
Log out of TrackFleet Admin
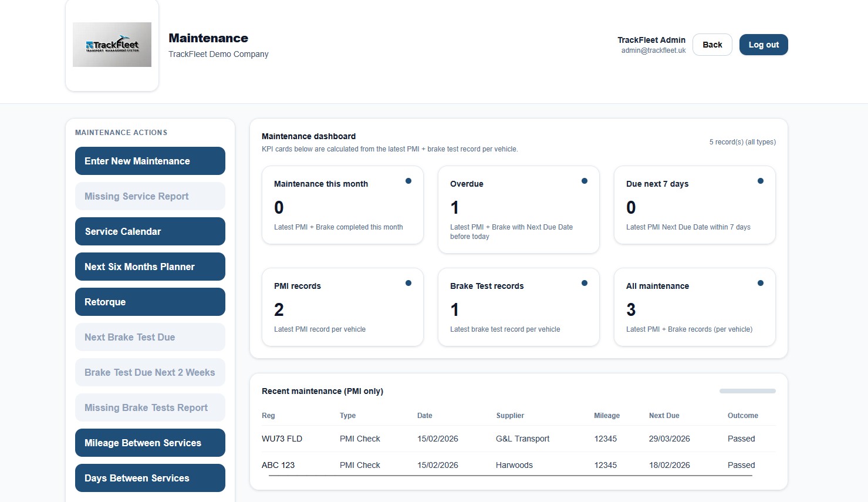coord(763,44)
